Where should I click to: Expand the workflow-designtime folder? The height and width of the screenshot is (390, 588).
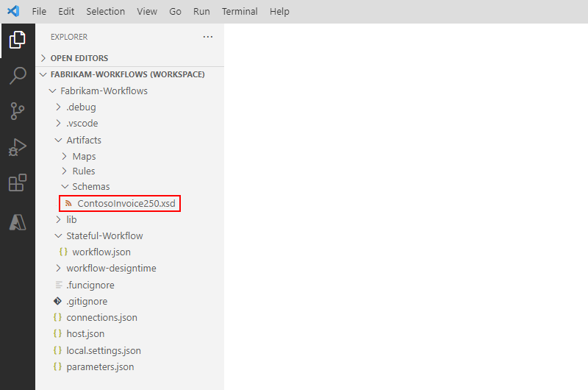58,268
